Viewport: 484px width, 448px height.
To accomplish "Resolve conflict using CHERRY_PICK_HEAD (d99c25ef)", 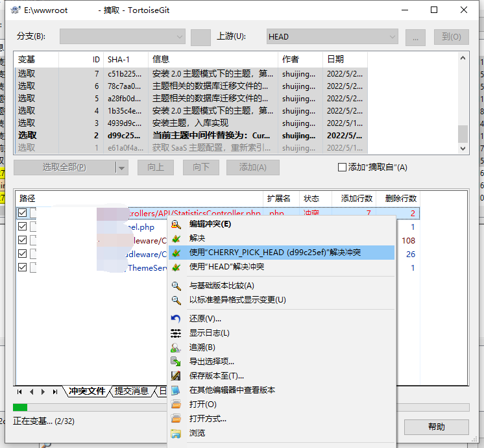I will pyautogui.click(x=282, y=253).
